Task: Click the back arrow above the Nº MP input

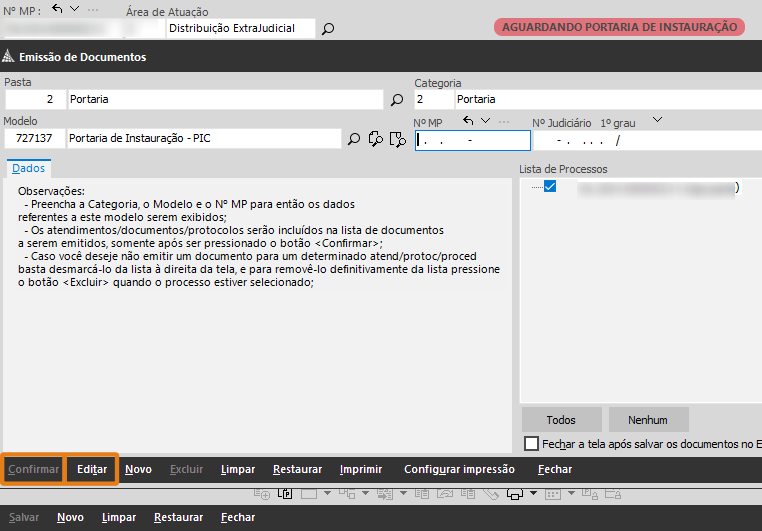Action: click(x=468, y=120)
